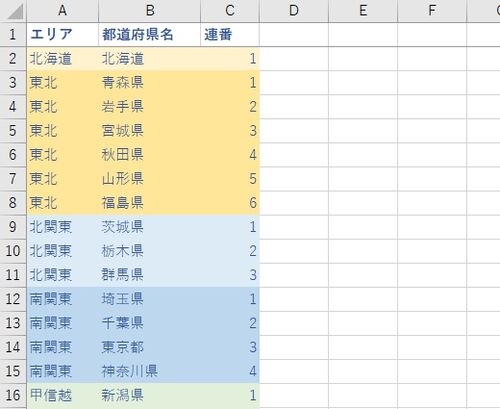
Task: Select empty cell D2
Action: (294, 59)
